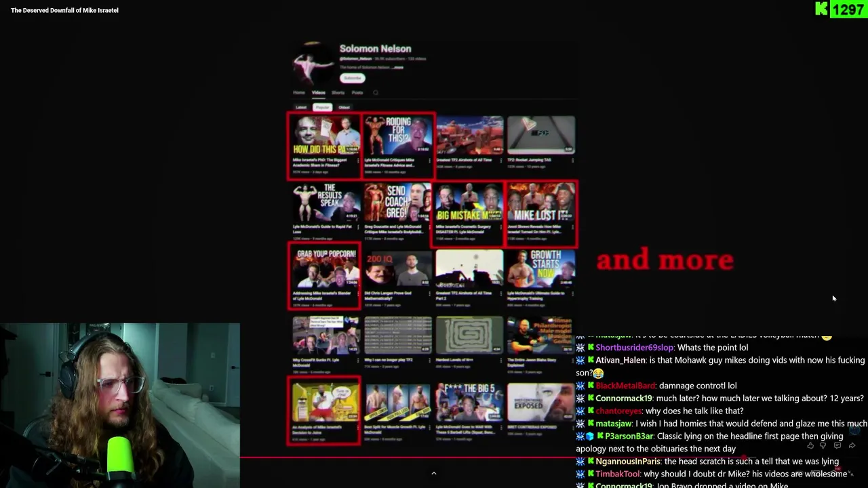Image resolution: width=868 pixels, height=488 pixels.
Task: Open GRAB YOUR POPCORN video thumbnail
Action: click(325, 268)
